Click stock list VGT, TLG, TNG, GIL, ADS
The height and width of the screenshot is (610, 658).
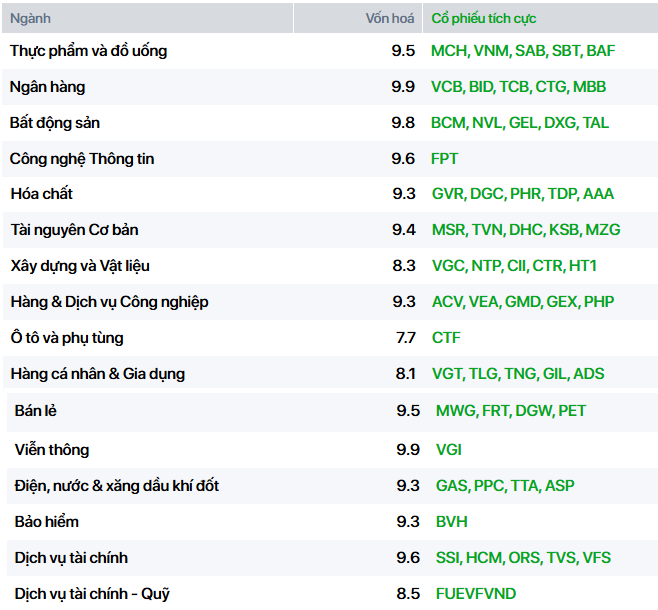click(x=518, y=374)
